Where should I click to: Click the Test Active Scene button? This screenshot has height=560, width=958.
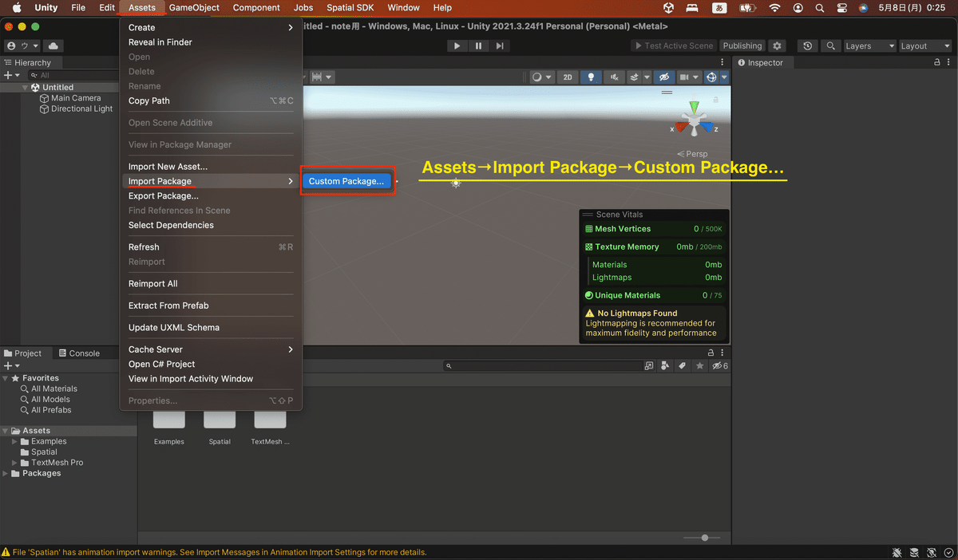tap(674, 46)
